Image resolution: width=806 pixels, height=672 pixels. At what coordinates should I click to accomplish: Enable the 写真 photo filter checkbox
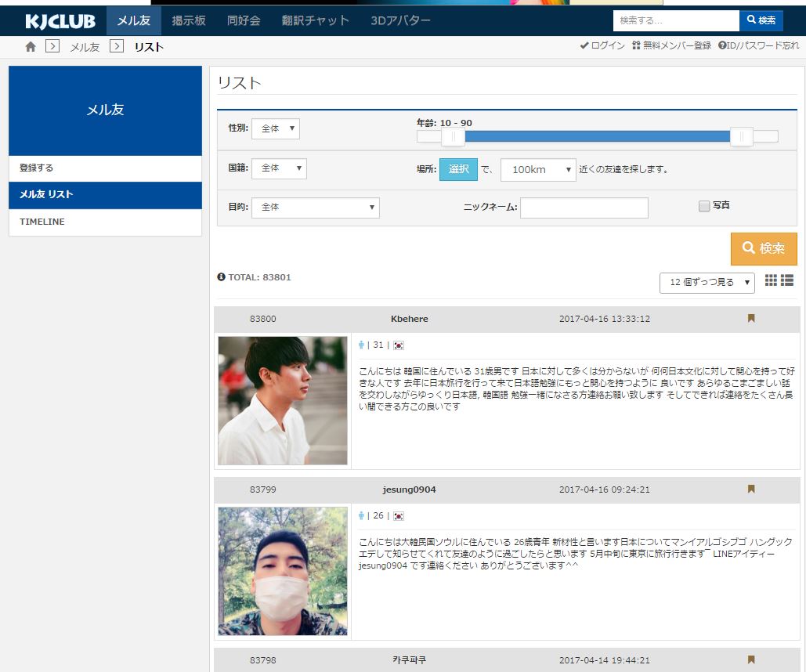tap(703, 205)
